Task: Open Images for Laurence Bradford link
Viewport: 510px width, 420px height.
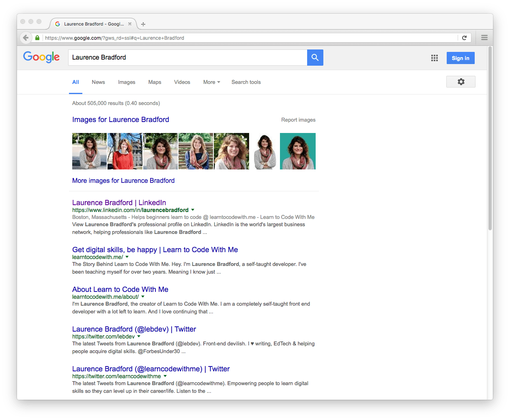Action: tap(121, 120)
